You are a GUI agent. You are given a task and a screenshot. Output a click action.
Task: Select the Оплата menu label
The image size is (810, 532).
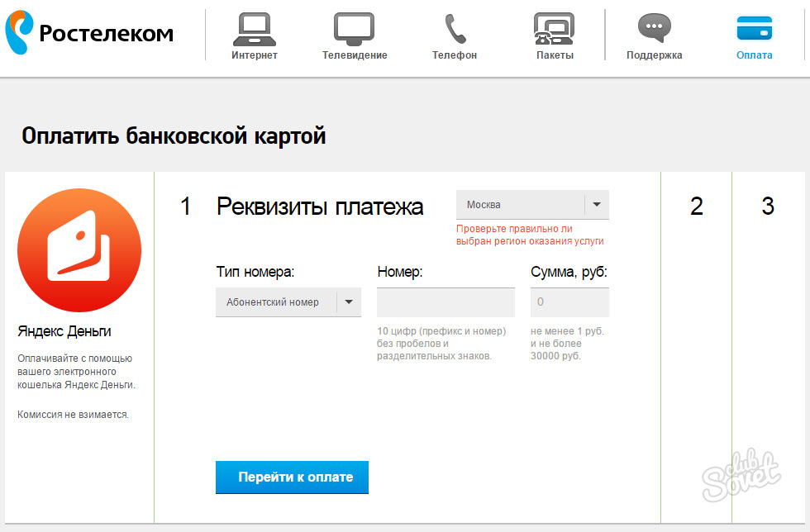click(x=754, y=55)
